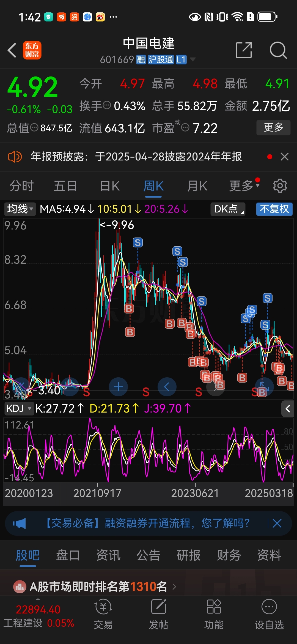This screenshot has width=297, height=644.
Task: Open the DK点 dropdown
Action: [228, 209]
